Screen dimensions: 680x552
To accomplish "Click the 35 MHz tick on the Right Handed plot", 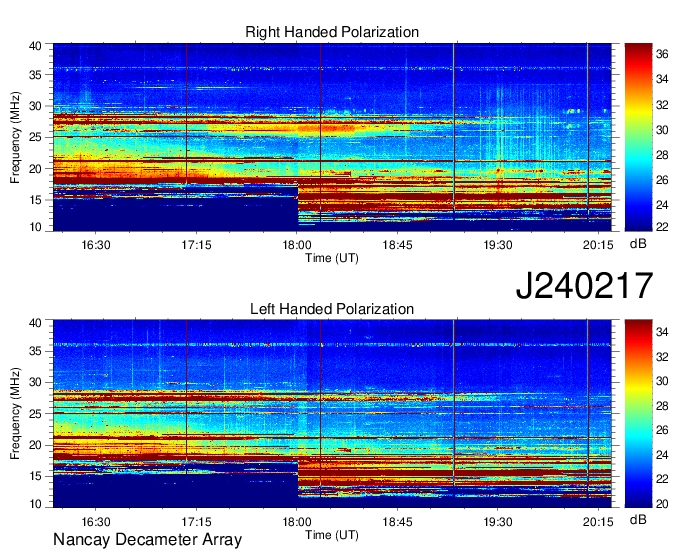I will coord(35,75).
